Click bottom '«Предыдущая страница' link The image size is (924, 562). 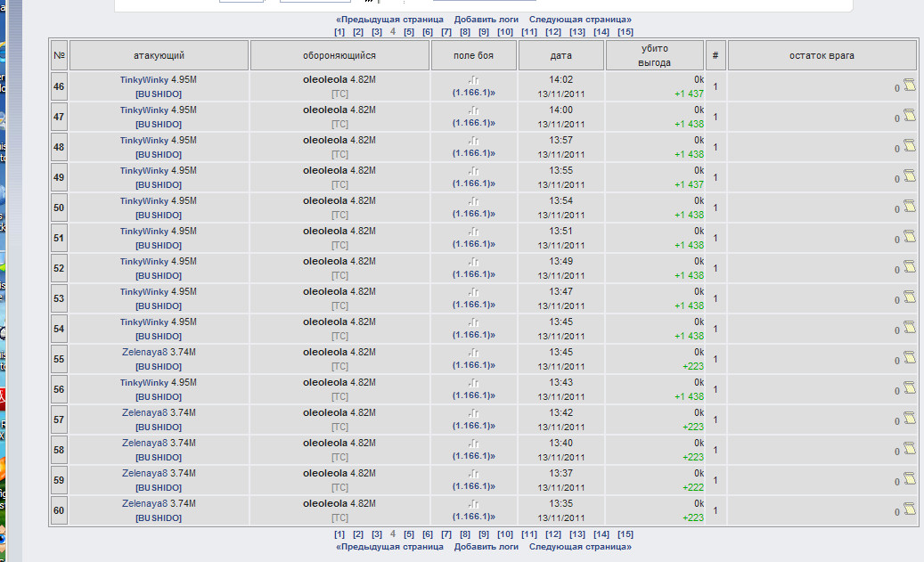[389, 547]
